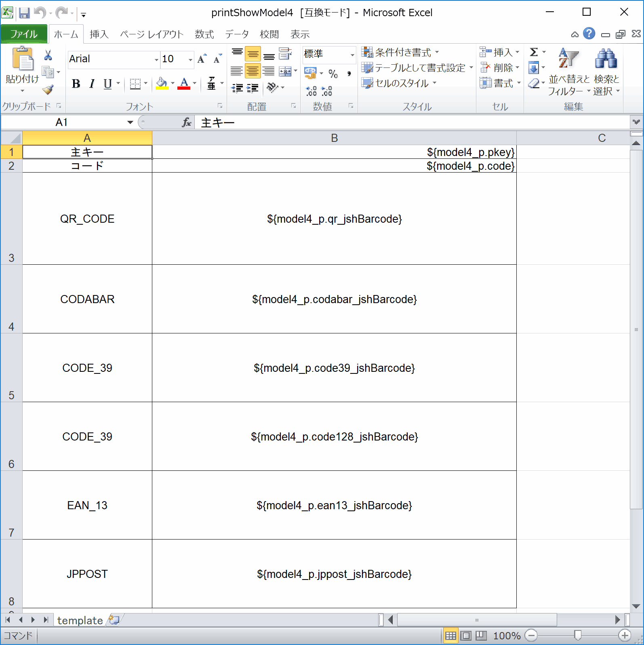
Task: Open the fill color dropdown arrow
Action: click(x=173, y=84)
